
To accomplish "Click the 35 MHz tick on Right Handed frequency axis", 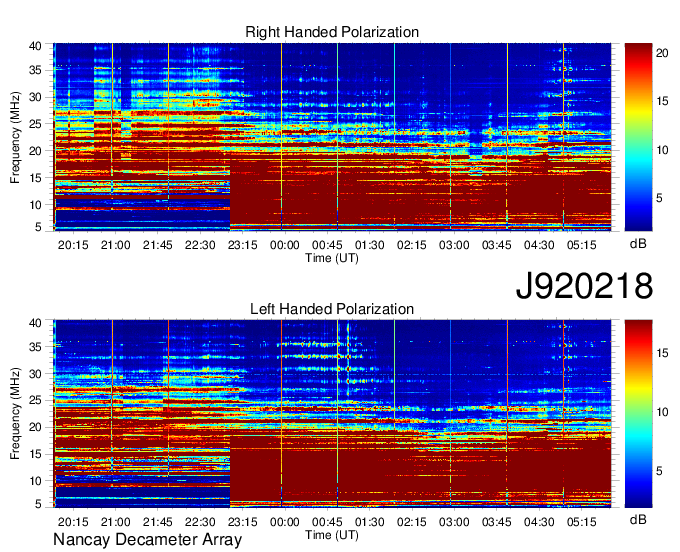I will pos(35,70).
